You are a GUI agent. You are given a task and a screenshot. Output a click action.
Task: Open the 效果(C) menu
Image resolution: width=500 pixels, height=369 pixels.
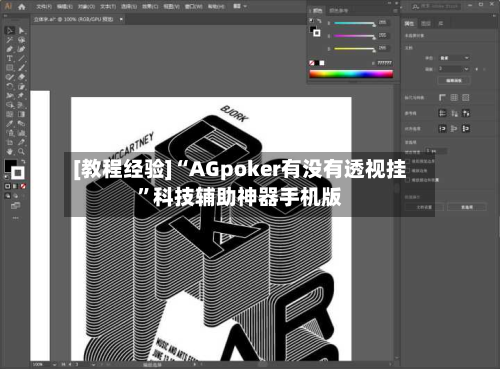150,7
